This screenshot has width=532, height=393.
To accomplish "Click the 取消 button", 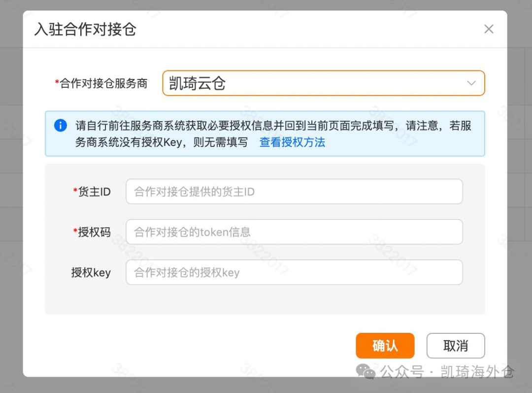I will click(456, 346).
